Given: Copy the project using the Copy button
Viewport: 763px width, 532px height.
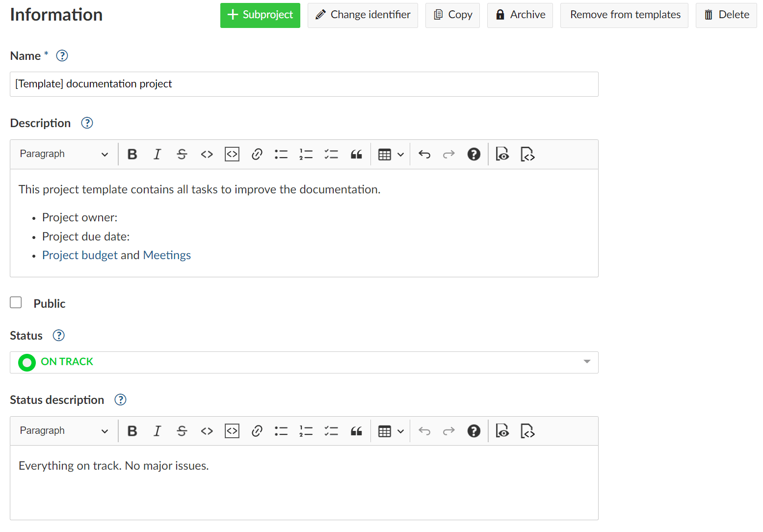Looking at the screenshot, I should (x=452, y=15).
